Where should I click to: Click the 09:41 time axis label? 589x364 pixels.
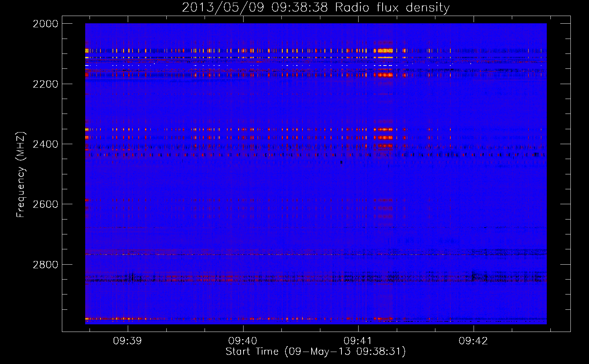tap(358, 341)
